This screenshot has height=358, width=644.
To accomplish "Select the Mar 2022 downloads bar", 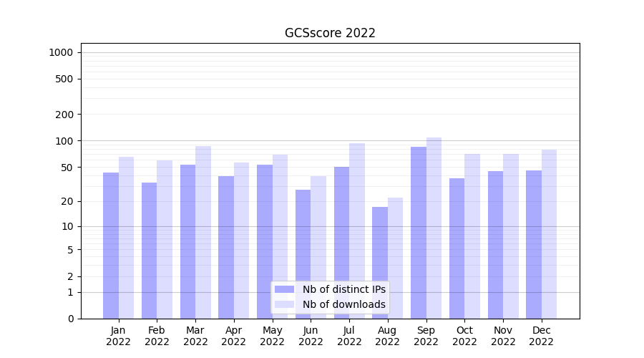I will pyautogui.click(x=203, y=232).
